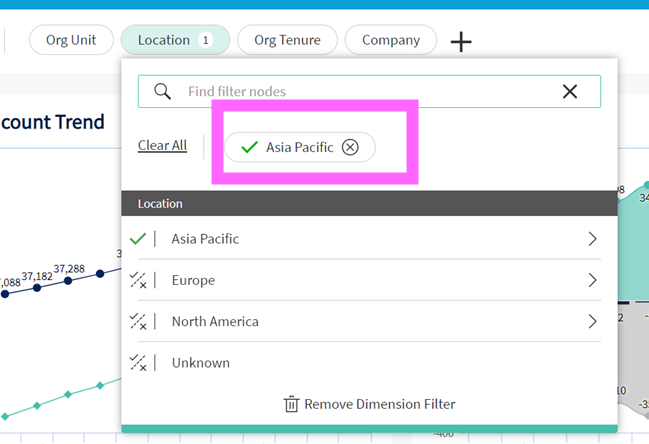The width and height of the screenshot is (649, 444).
Task: Toggle Asia Pacific location checkmark
Action: (x=139, y=239)
